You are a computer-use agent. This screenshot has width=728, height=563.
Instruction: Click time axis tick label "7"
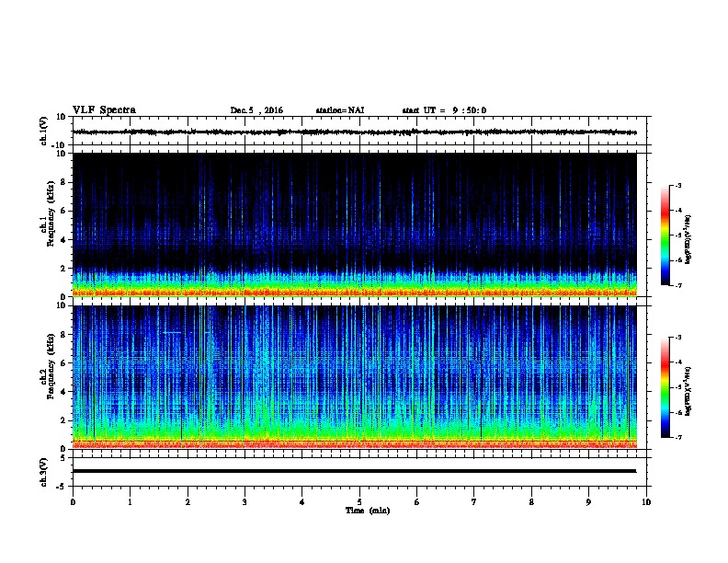point(474,502)
